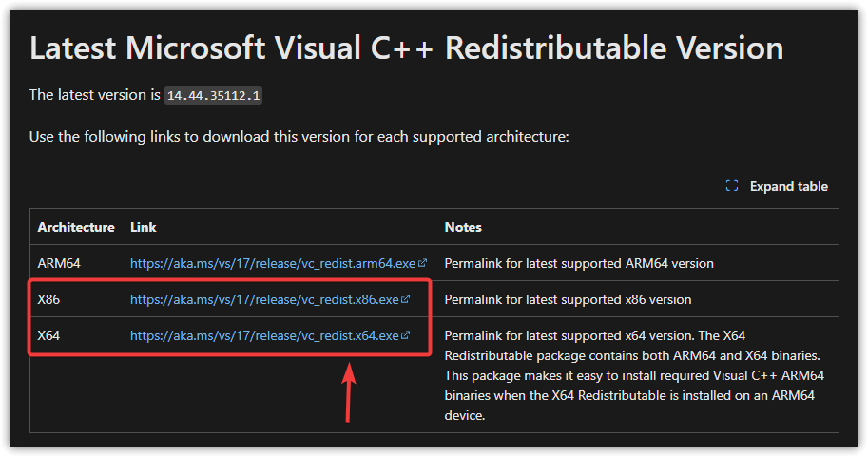Screen dimensions: 868x457
Task: Select the X86 architecture cell
Action: coord(49,299)
